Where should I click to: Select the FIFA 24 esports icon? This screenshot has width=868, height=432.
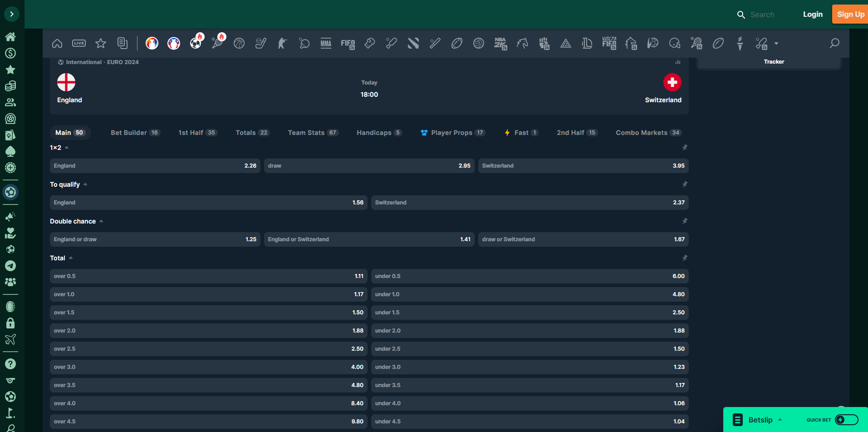[x=348, y=43]
